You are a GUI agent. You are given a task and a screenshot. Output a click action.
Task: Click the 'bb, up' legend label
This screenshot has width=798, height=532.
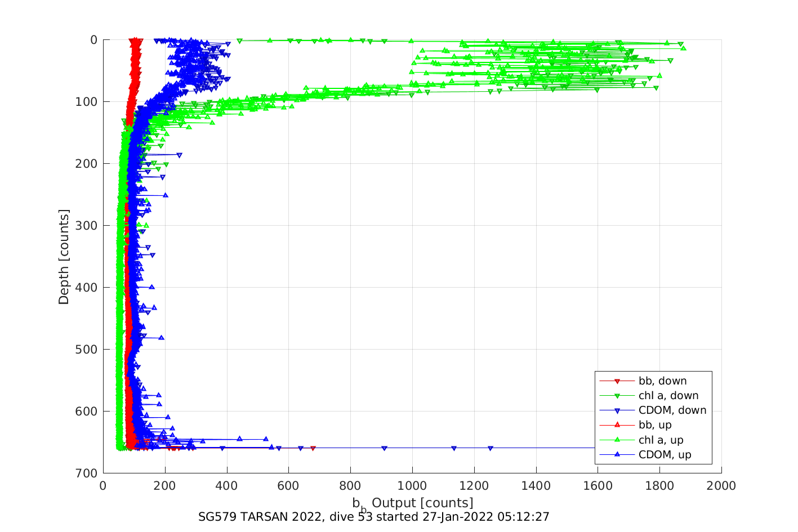coord(655,425)
